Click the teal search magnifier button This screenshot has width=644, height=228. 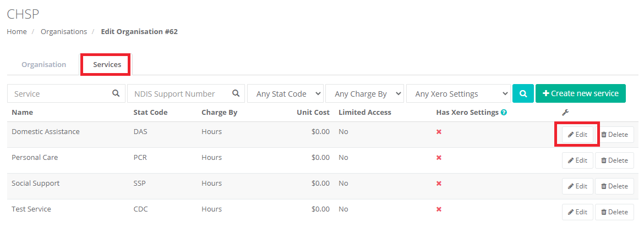click(x=523, y=93)
